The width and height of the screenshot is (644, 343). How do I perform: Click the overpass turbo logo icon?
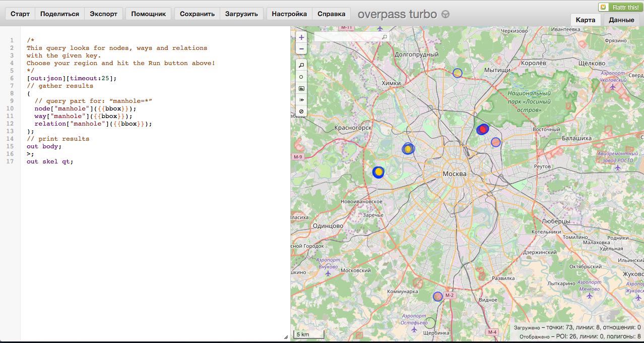tap(445, 14)
